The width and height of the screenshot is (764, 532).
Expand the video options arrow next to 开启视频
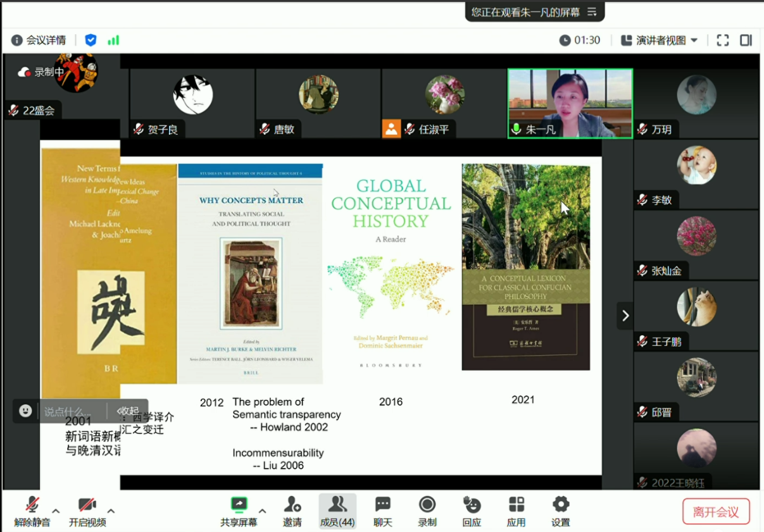click(111, 511)
